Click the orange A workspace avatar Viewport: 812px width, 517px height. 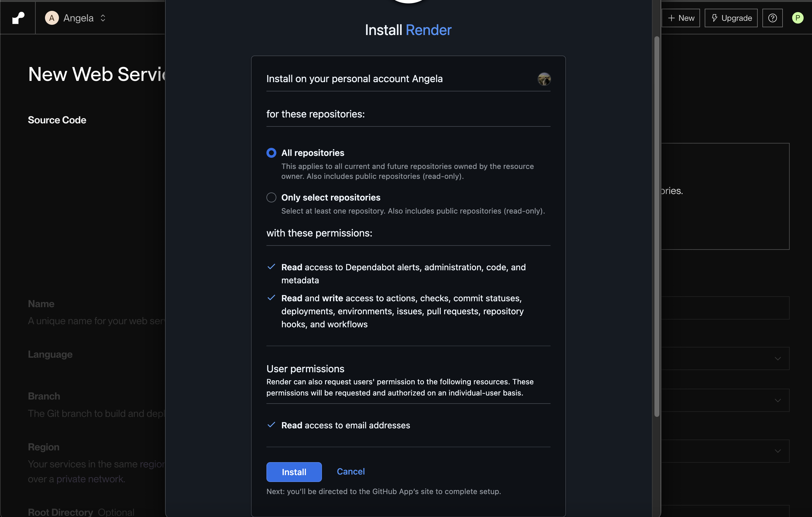coord(51,18)
